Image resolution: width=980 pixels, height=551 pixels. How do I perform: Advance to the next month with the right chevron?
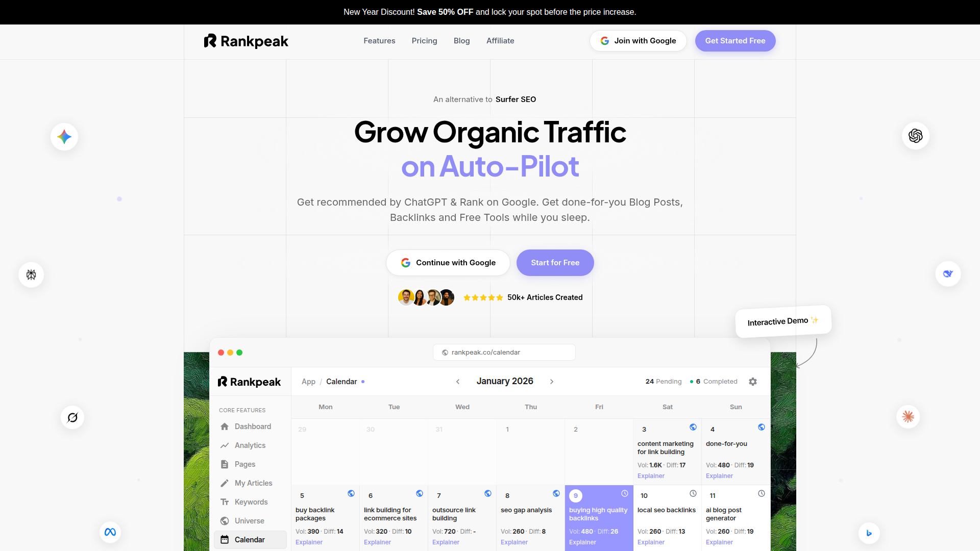pyautogui.click(x=552, y=381)
